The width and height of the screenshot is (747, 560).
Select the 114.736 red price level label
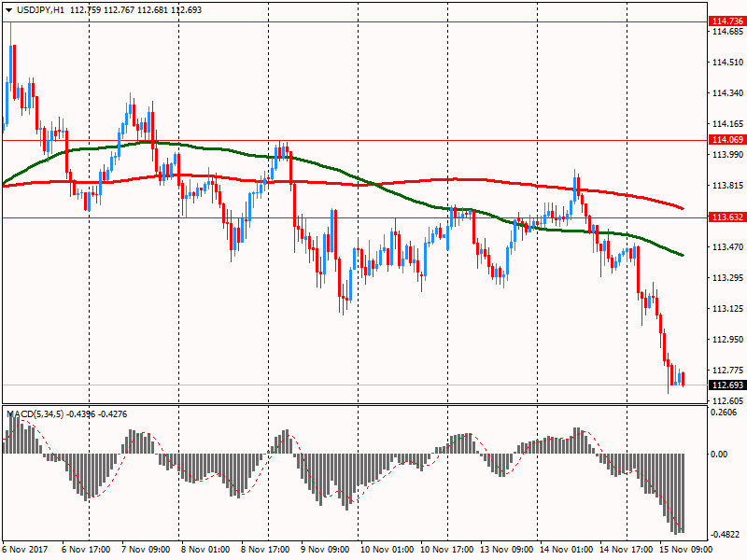[727, 21]
